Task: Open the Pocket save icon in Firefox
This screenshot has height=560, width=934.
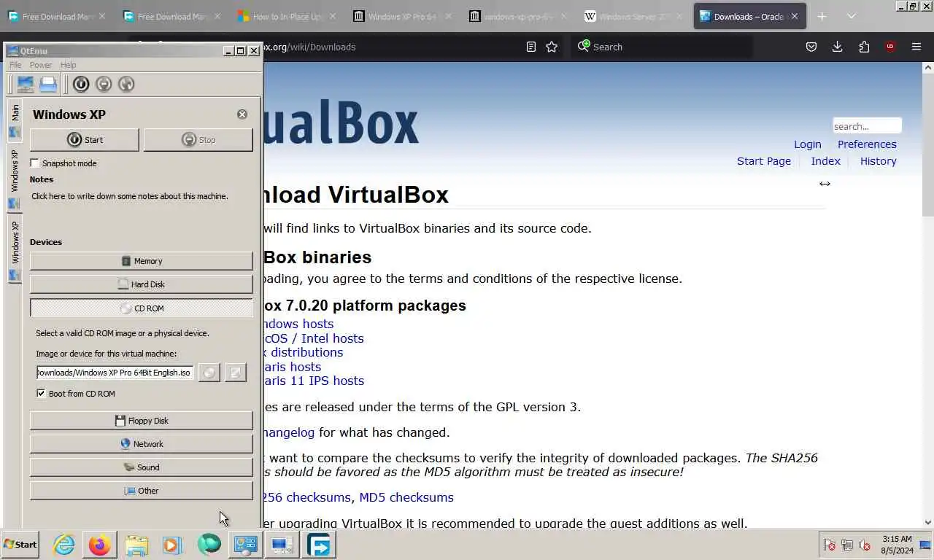Action: tap(811, 47)
